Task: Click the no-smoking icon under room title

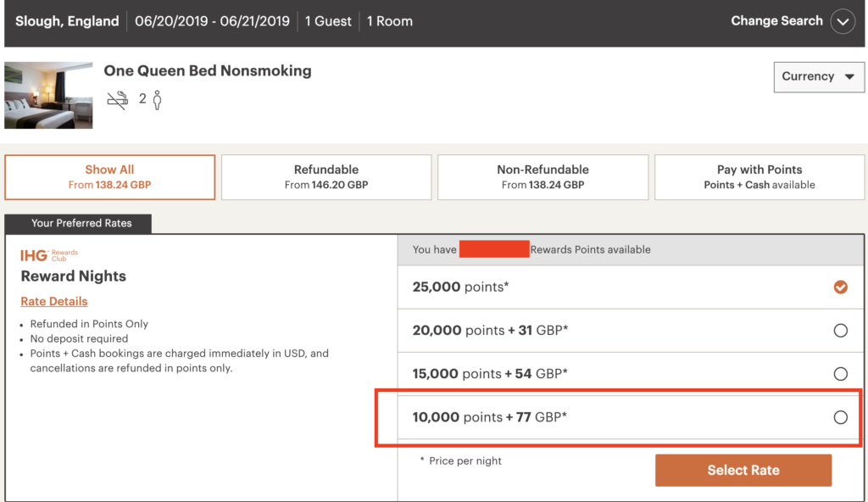Action: point(117,100)
